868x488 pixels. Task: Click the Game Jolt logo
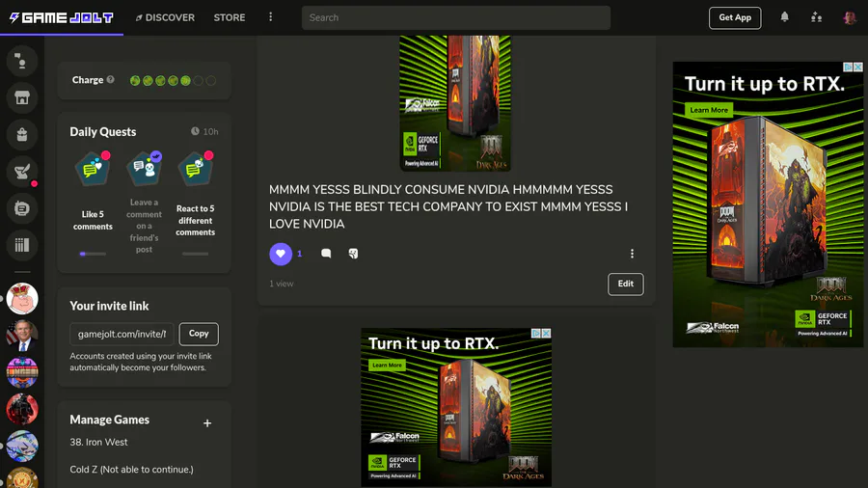(62, 17)
